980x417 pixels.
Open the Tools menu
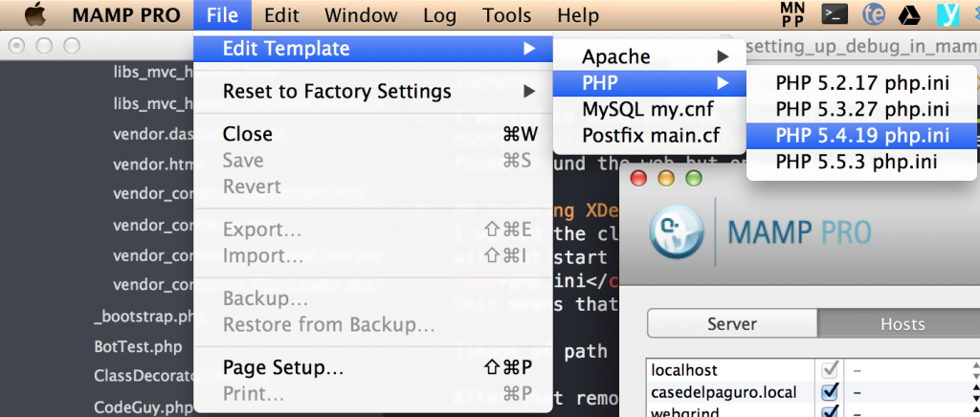[x=507, y=15]
